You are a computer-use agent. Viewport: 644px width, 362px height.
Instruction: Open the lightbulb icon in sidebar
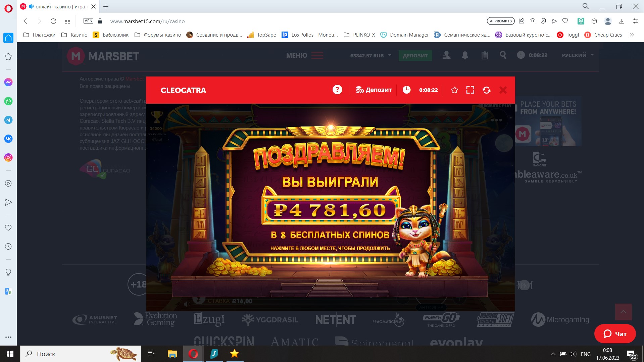click(8, 272)
